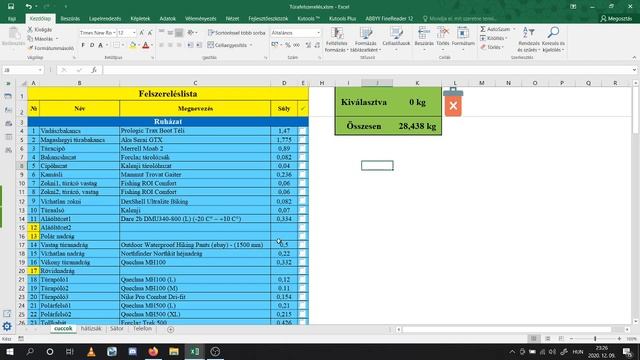This screenshot has height=360, width=640.
Task: Switch to the Sátor sheet tab
Action: point(117,329)
